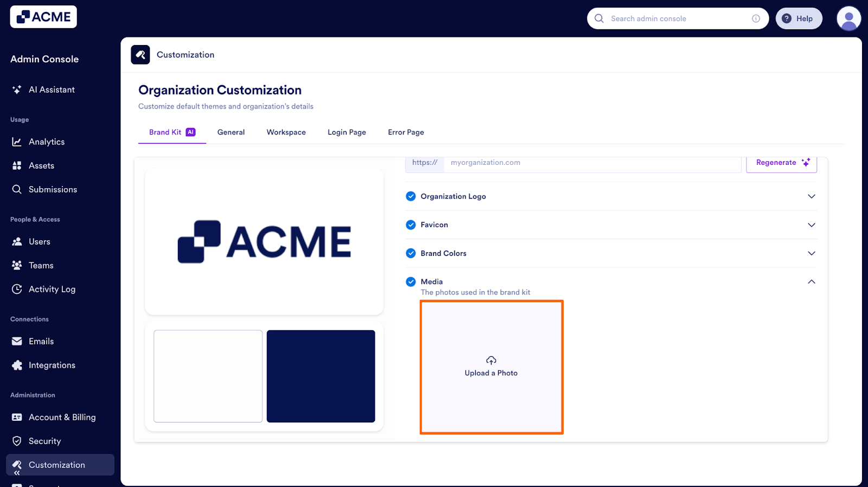The image size is (868, 487).
Task: Click the https:// prefix label
Action: click(425, 163)
